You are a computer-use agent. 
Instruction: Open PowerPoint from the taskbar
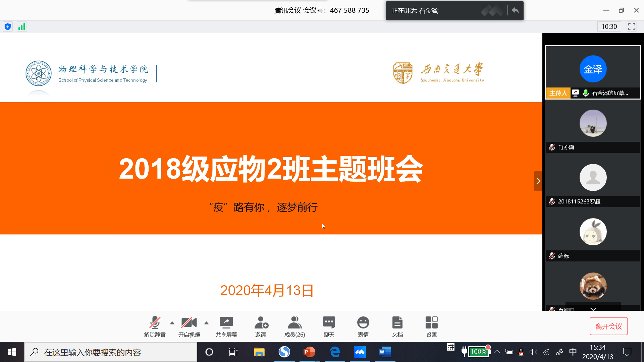click(x=309, y=352)
